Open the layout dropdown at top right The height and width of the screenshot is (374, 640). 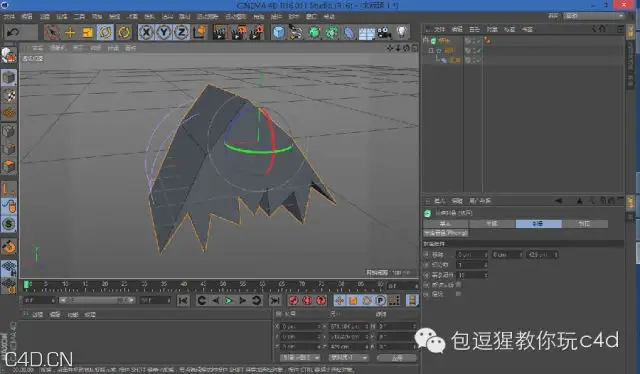pyautogui.click(x=593, y=16)
